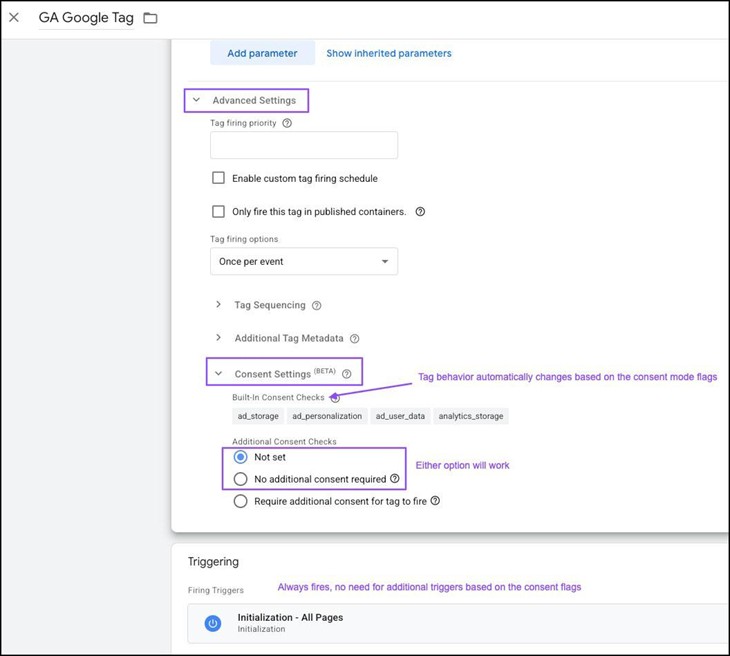The image size is (730, 656).
Task: Open help icon for Built-In Consent Checks
Action: (x=335, y=398)
